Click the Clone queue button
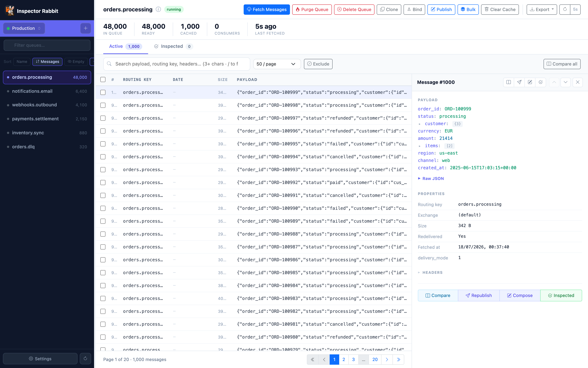Viewport: 588px width, 368px height. tap(389, 10)
